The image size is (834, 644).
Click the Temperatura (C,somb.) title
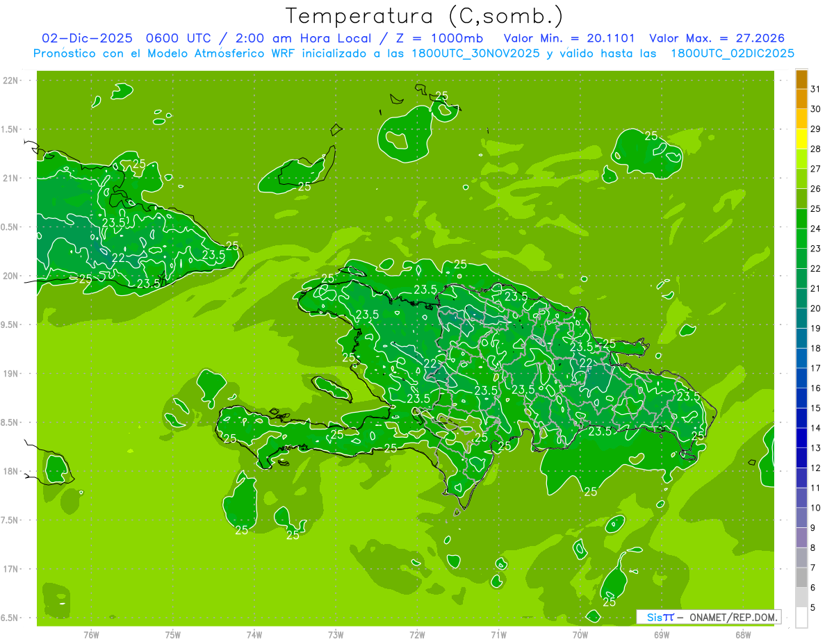425,16
